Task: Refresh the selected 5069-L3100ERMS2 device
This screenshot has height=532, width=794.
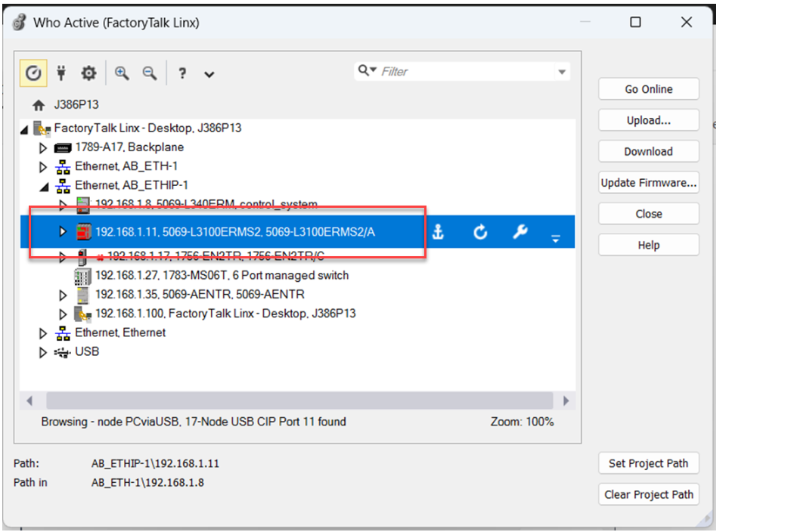Action: pos(479,233)
